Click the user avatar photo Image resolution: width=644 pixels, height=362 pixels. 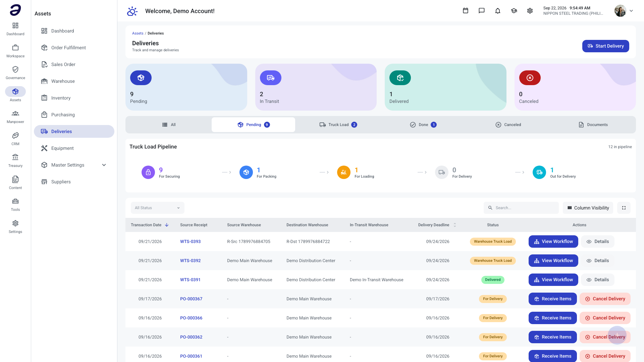620,11
